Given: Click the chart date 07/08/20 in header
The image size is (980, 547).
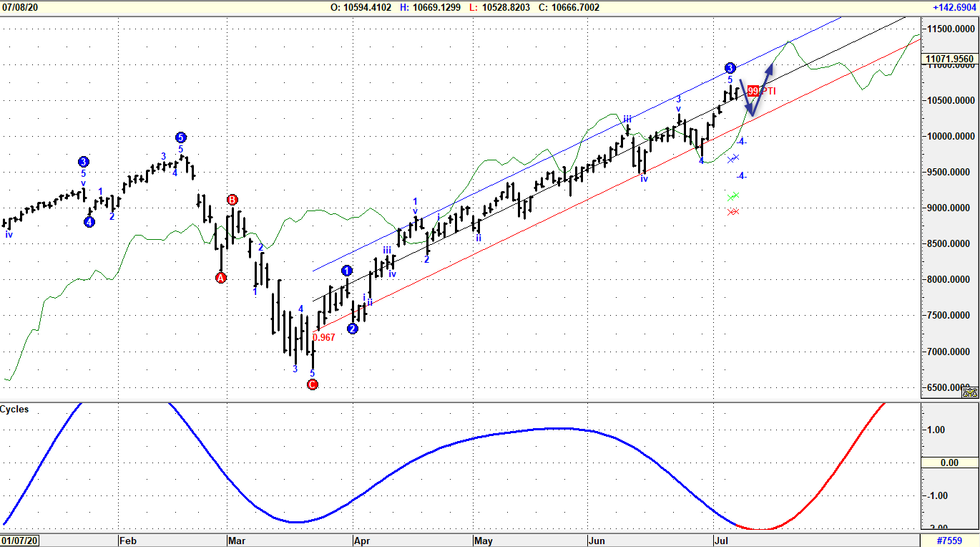Looking at the screenshot, I should click(x=19, y=7).
